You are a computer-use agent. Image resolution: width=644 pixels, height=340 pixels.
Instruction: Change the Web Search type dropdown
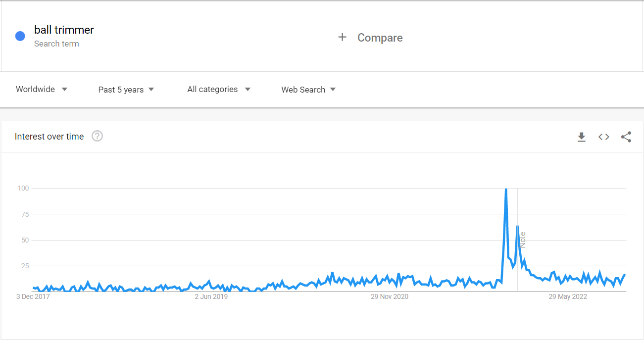tap(308, 90)
